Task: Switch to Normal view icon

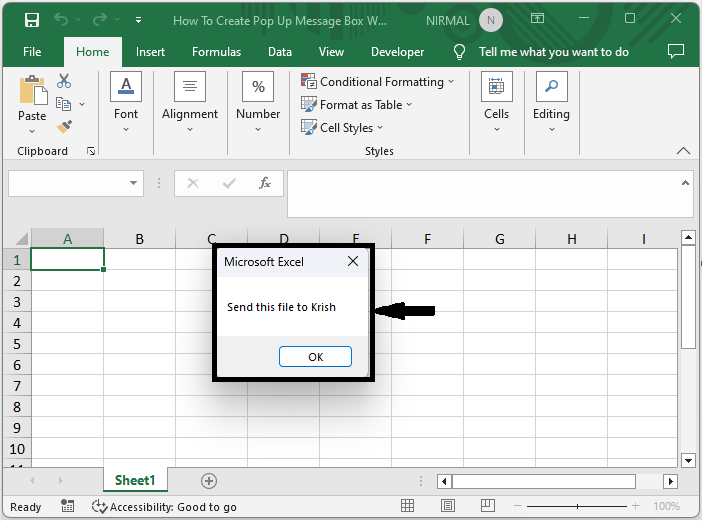Action: [x=407, y=506]
